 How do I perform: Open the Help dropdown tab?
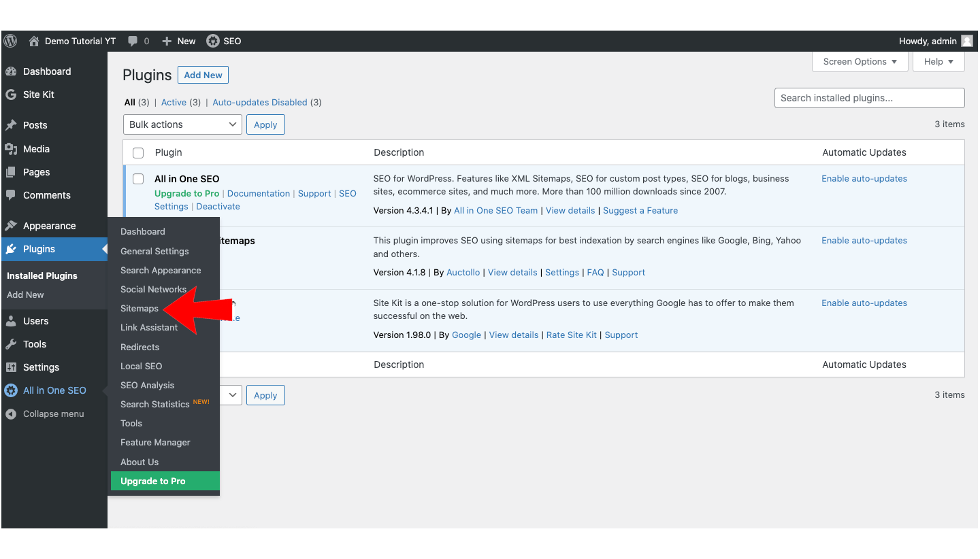coord(938,61)
